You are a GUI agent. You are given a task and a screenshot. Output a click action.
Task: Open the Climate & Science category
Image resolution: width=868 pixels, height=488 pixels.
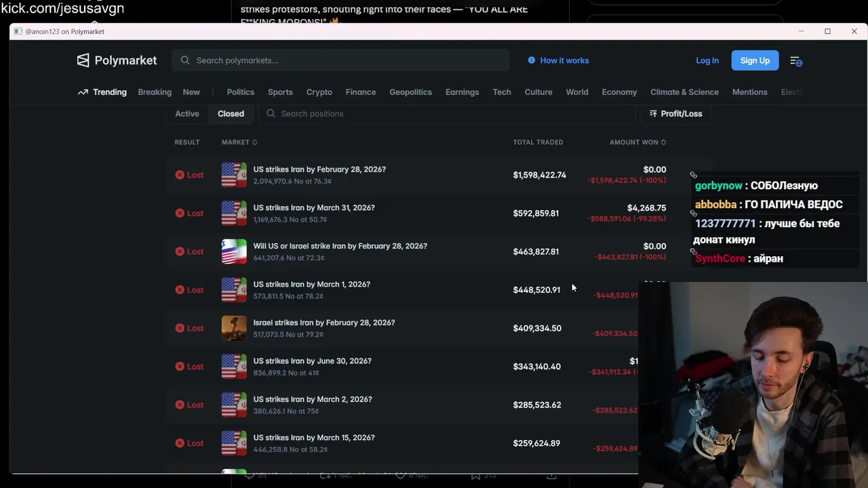pyautogui.click(x=684, y=92)
